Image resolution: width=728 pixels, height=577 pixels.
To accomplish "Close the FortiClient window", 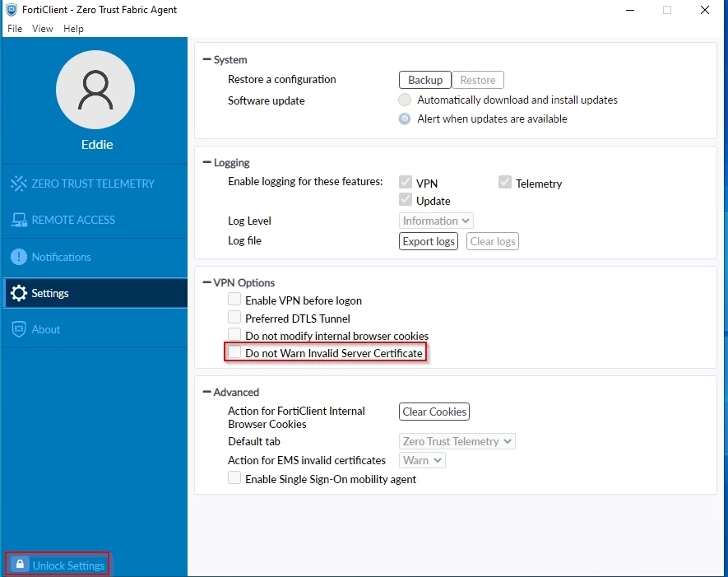I will (704, 10).
